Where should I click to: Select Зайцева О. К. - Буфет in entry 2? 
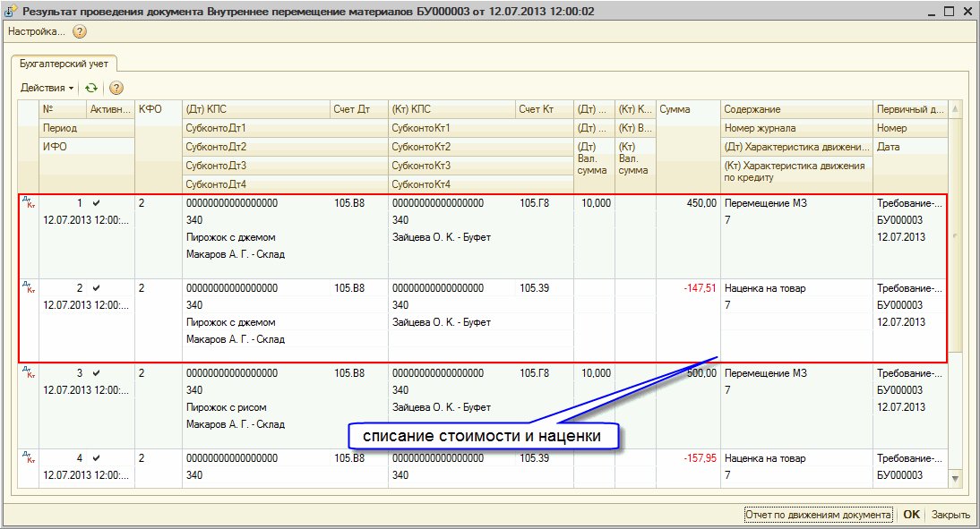pyautogui.click(x=442, y=322)
